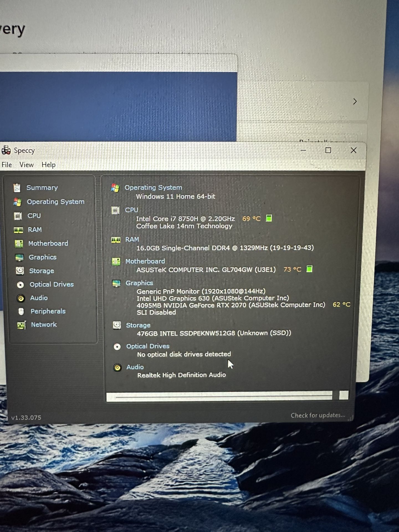The image size is (399, 532).
Task: Click Windows flag icon beside Operating System heading
Action: pyautogui.click(x=115, y=188)
